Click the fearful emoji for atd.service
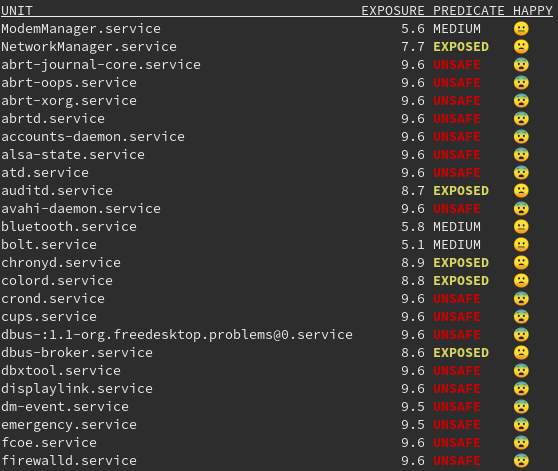Screen dimensions: 558x471 (521, 173)
